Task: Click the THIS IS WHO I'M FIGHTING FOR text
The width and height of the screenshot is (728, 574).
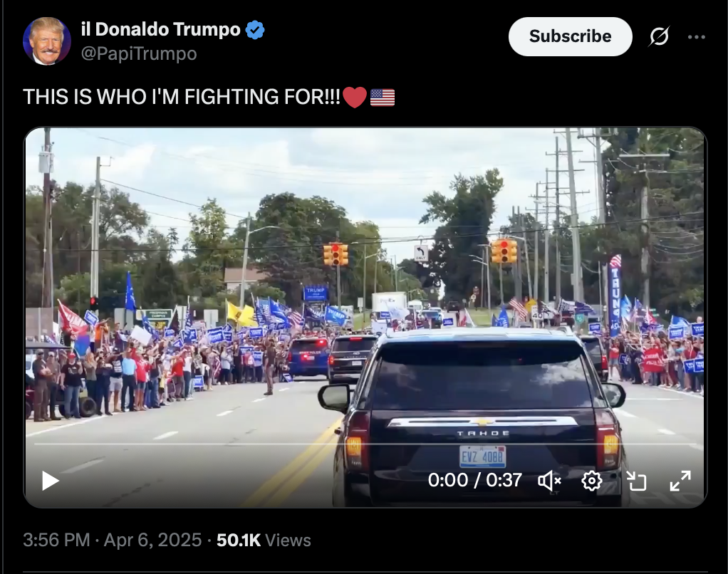Action: (182, 97)
